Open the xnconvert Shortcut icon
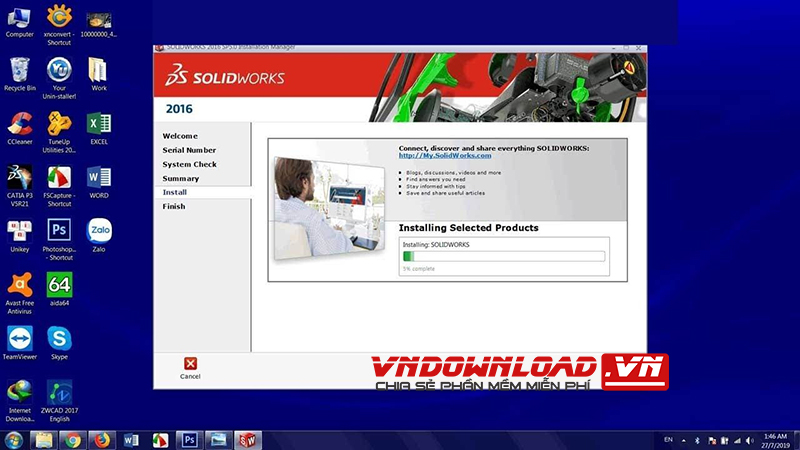This screenshot has width=800, height=450. click(59, 24)
